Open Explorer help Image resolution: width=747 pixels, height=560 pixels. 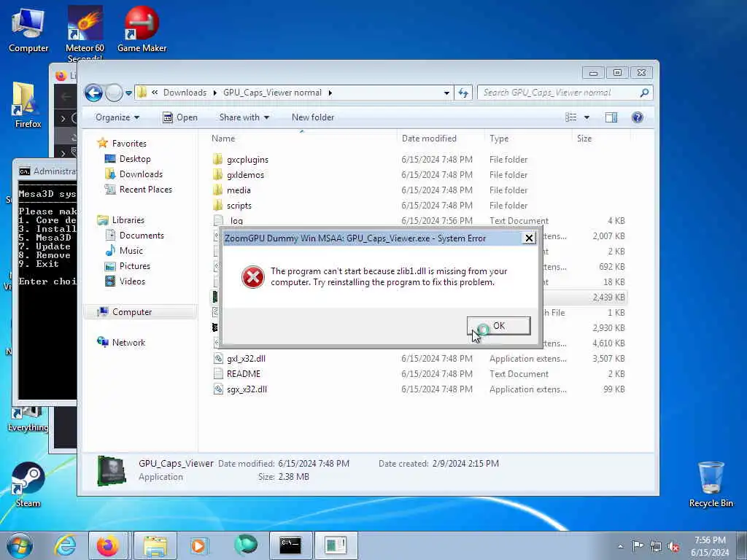pyautogui.click(x=638, y=117)
